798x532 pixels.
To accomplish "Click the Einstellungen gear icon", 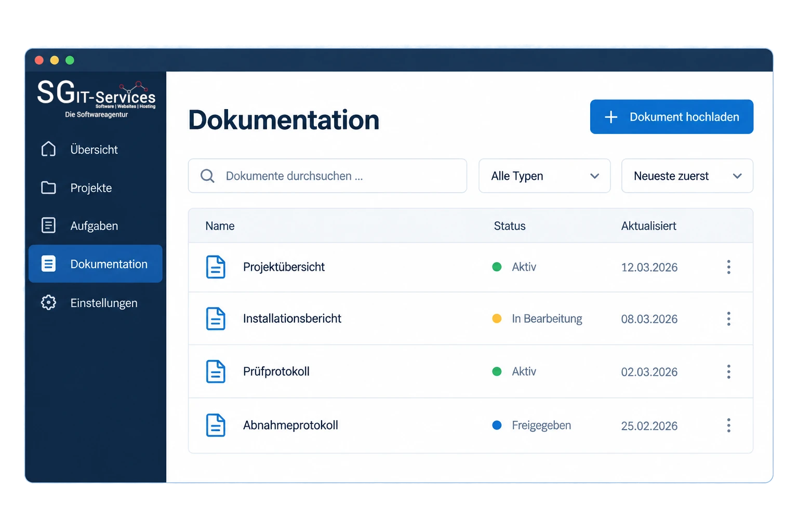I will click(x=48, y=302).
